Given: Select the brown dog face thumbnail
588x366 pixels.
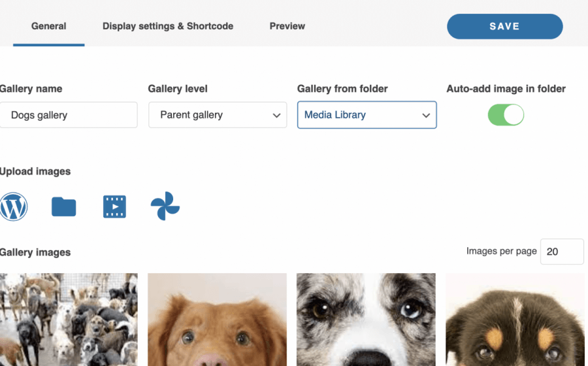Looking at the screenshot, I should 217,320.
